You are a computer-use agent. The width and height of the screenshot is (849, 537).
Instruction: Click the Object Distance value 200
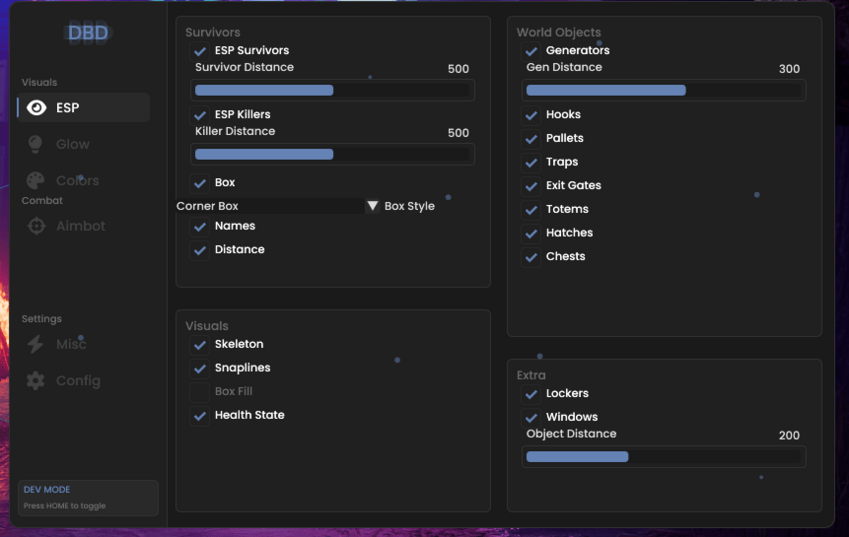789,435
